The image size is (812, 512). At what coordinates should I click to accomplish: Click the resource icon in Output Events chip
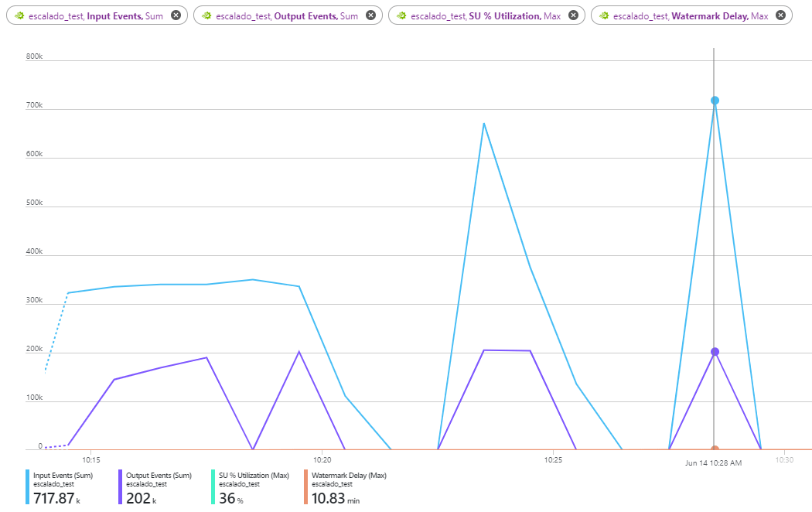click(206, 15)
